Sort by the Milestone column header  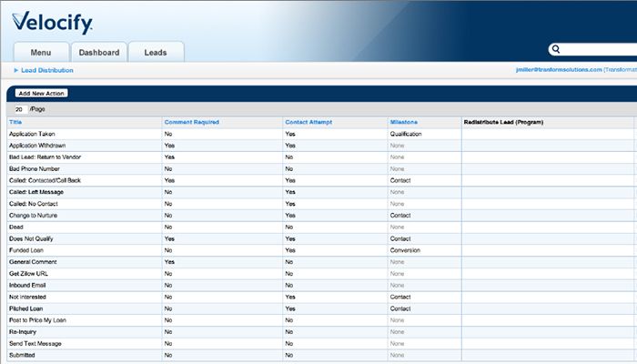[404, 121]
